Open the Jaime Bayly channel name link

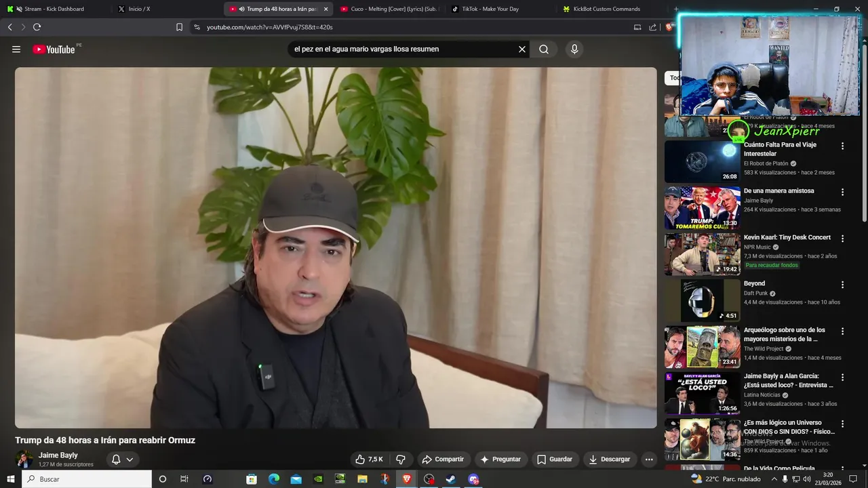[58, 455]
